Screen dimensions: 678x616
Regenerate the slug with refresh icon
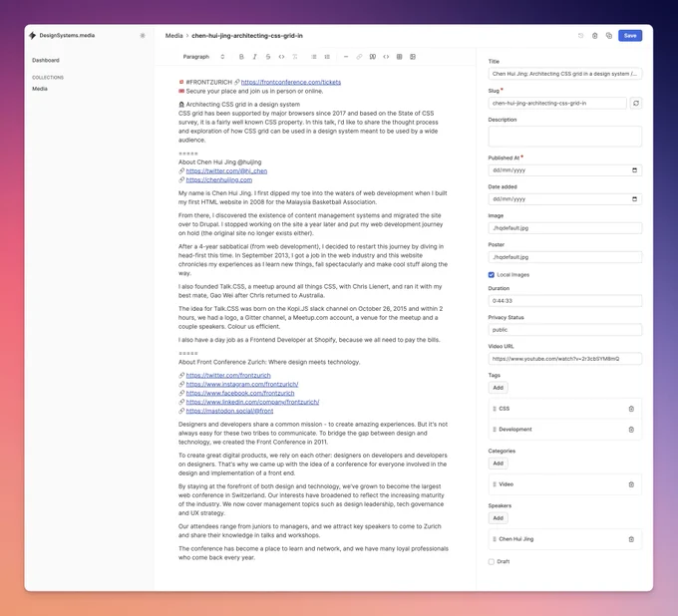click(636, 103)
